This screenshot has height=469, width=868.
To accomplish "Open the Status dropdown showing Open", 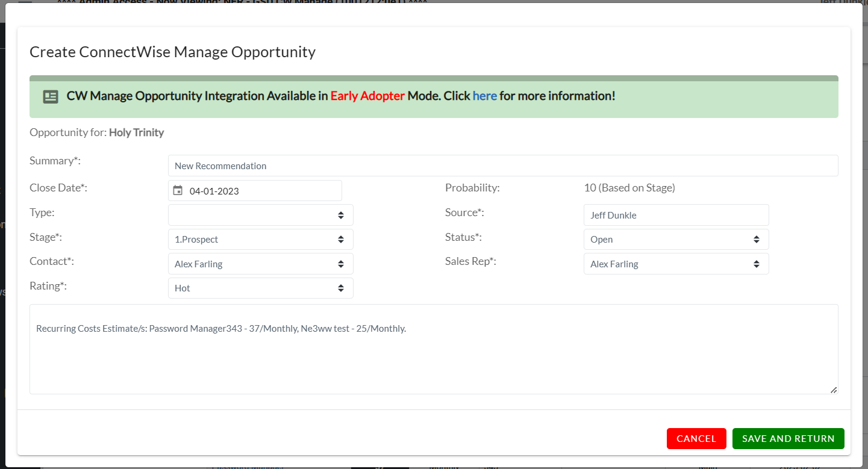I will click(676, 239).
